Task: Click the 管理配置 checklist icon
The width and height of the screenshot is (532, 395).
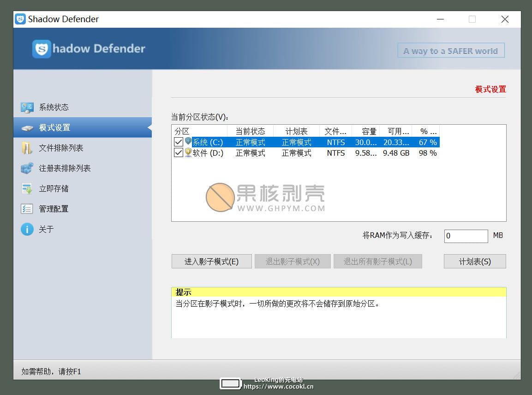Action: coord(27,208)
